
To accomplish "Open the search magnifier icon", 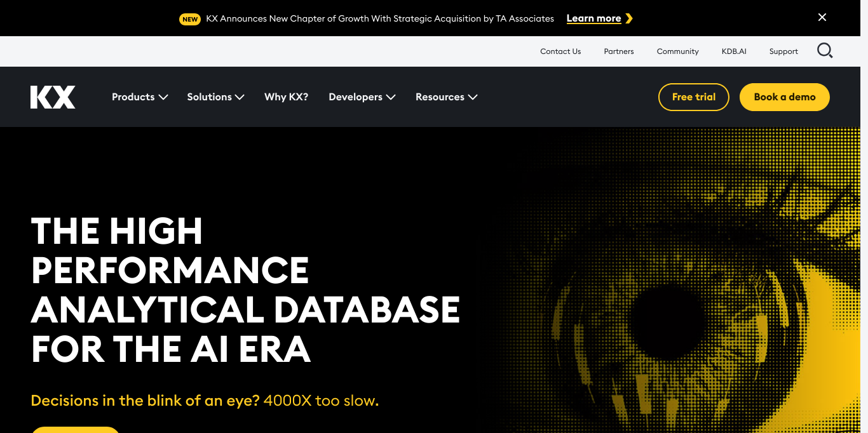I will pyautogui.click(x=825, y=51).
